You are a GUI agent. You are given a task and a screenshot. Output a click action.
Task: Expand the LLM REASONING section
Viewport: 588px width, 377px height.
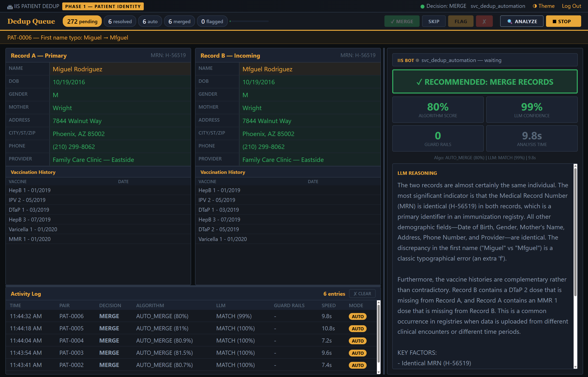point(417,173)
